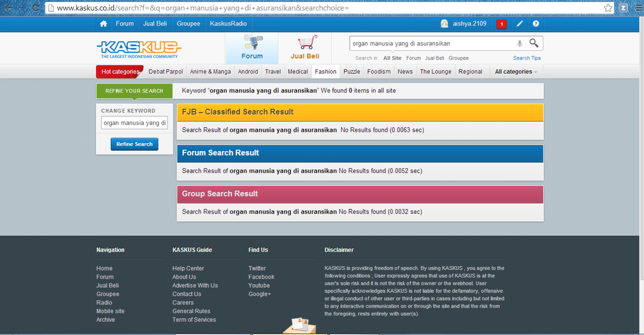644x335 pixels.
Task: Open the Medical category
Action: (298, 71)
